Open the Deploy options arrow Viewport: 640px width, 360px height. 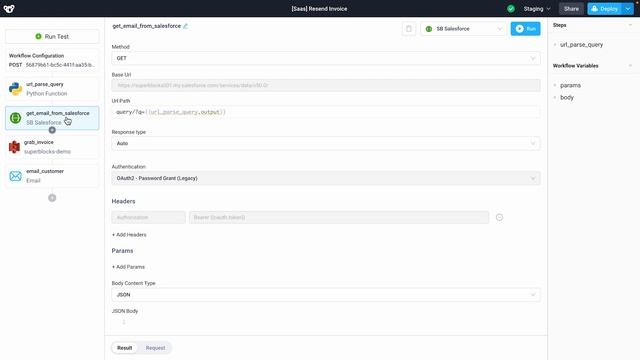tap(628, 9)
